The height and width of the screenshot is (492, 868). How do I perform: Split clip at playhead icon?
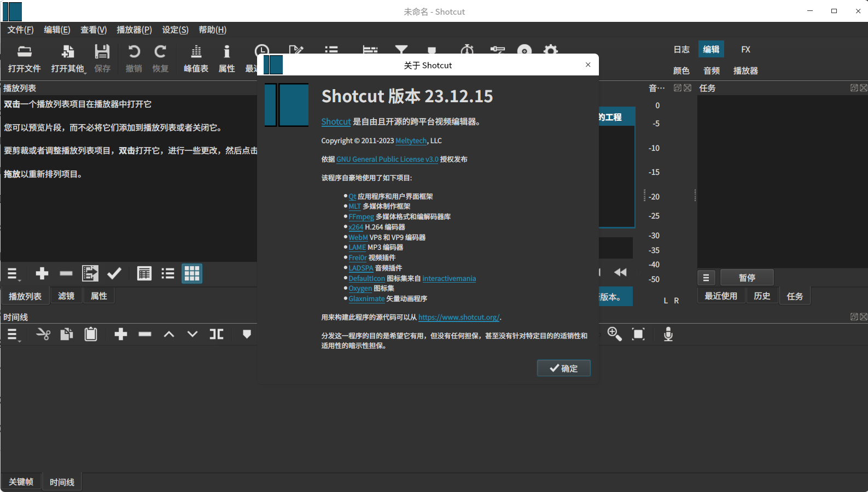(217, 334)
